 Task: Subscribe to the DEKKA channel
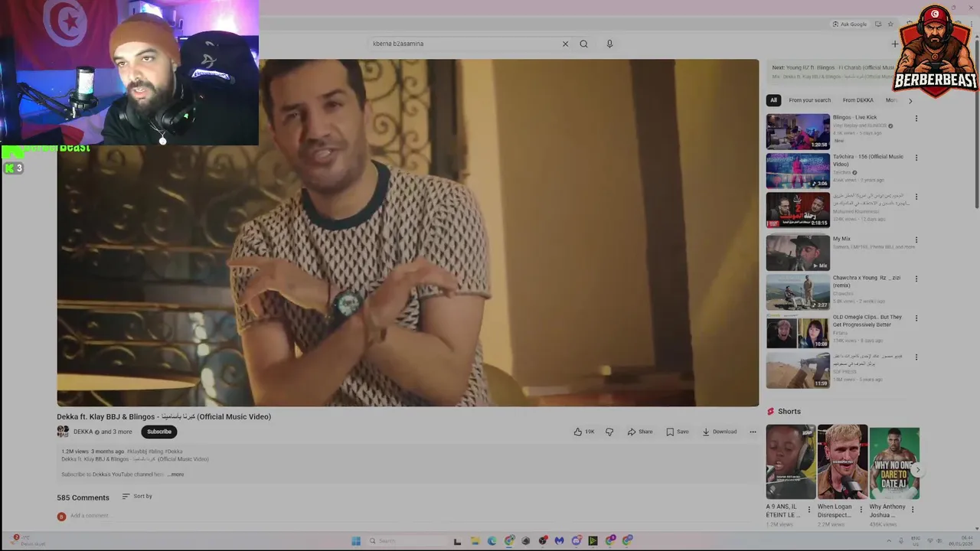[159, 432]
